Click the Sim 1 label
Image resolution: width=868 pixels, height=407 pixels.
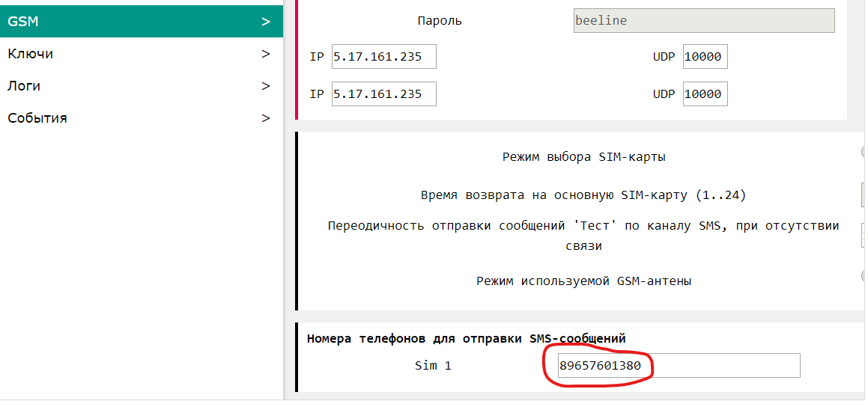pos(433,366)
